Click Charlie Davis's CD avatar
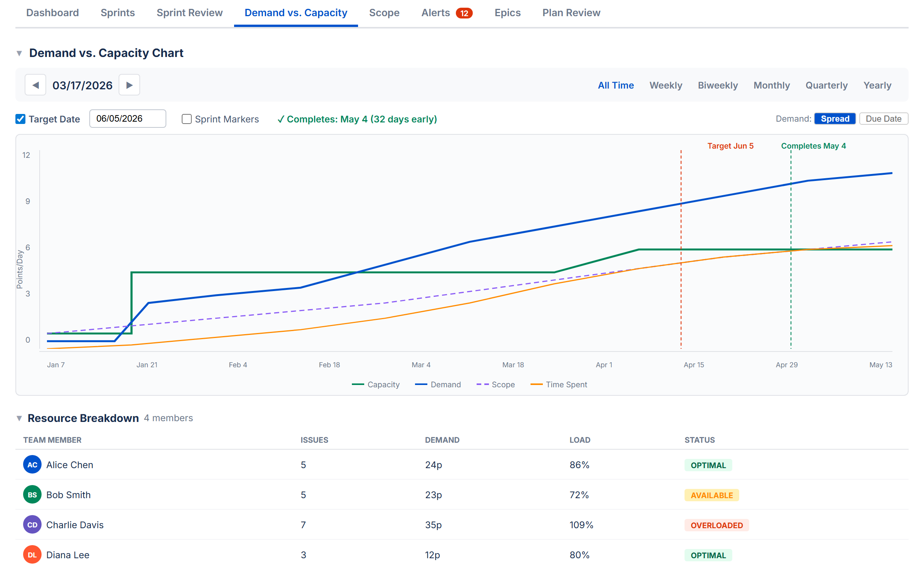The image size is (924, 569). pos(32,525)
